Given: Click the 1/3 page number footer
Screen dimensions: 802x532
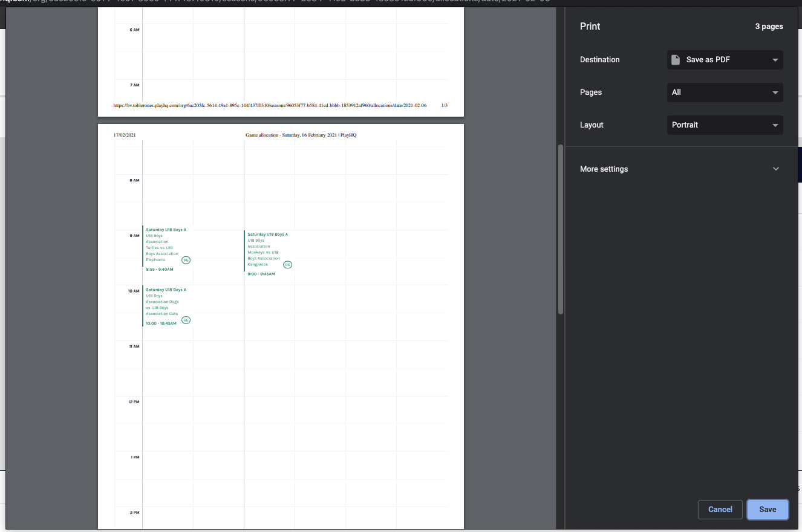Looking at the screenshot, I should coord(445,105).
